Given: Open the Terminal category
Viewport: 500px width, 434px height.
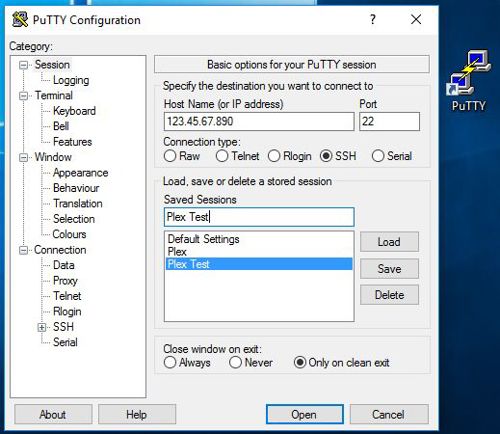Looking at the screenshot, I should coord(54,96).
